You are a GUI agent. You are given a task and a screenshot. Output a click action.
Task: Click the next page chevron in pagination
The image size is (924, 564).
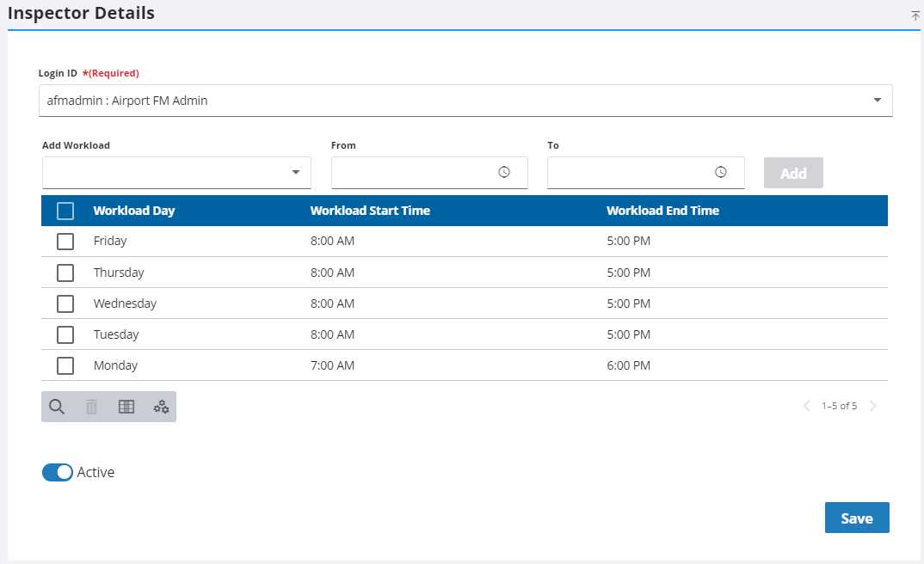point(873,406)
